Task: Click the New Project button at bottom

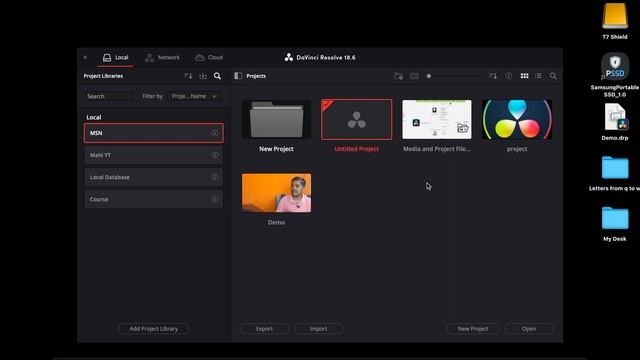Action: 473,329
